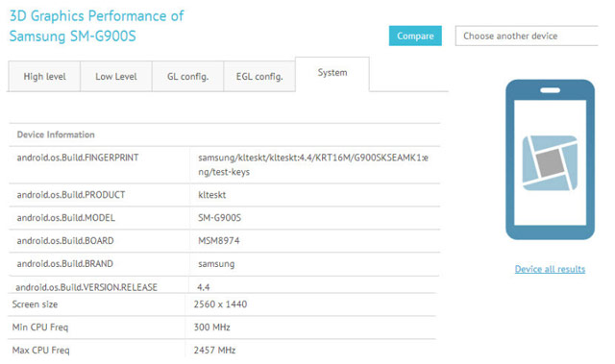
Task: Switch to the High level tab
Action: [x=44, y=77]
